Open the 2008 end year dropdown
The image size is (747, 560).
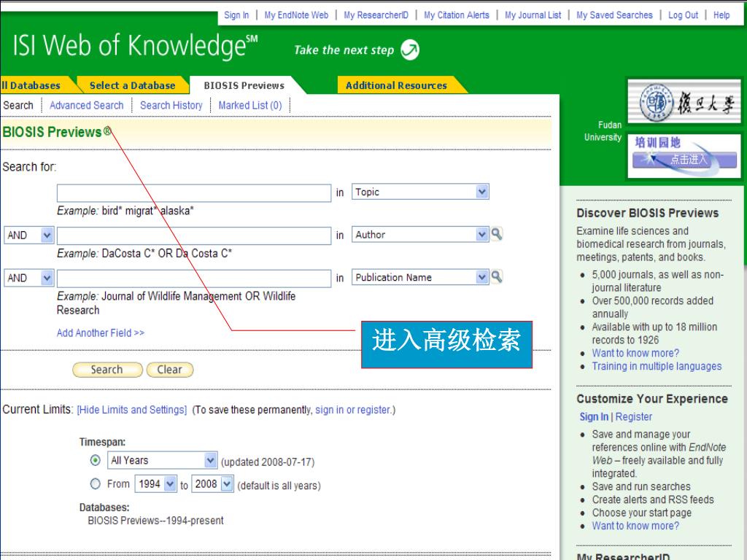[212, 484]
